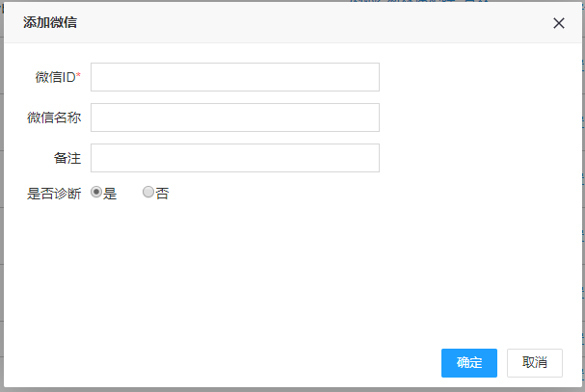The height and width of the screenshot is (392, 585).
Task: Click the 是否诊断 label text
Action: 54,193
